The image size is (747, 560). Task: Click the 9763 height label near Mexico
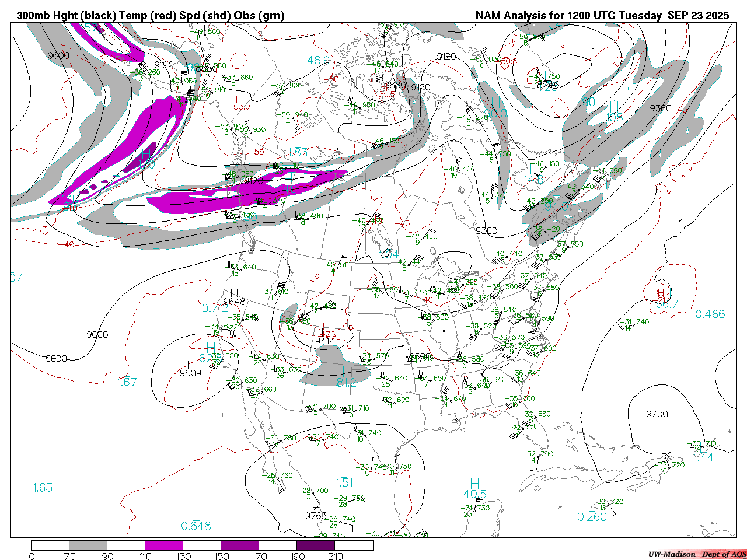316,515
